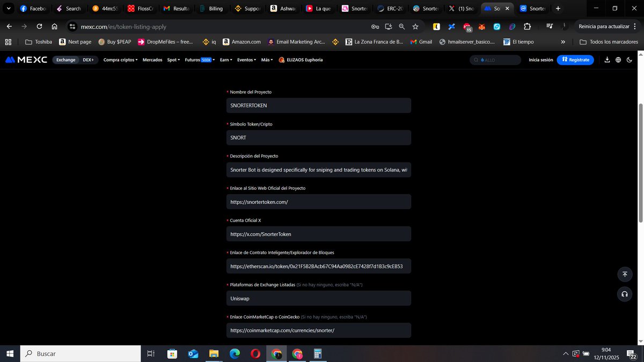
Task: Open Calculator from the taskbar
Action: click(x=318, y=354)
